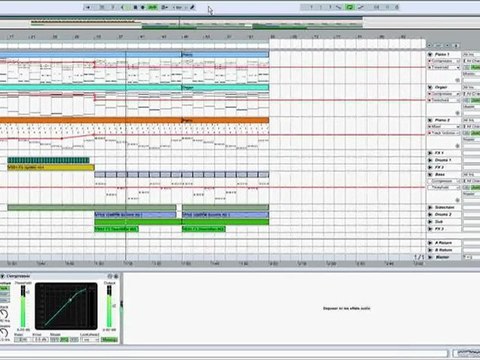Click the Compressor hot-swap preset icon
The width and height of the screenshot is (480, 360).
click(x=110, y=276)
